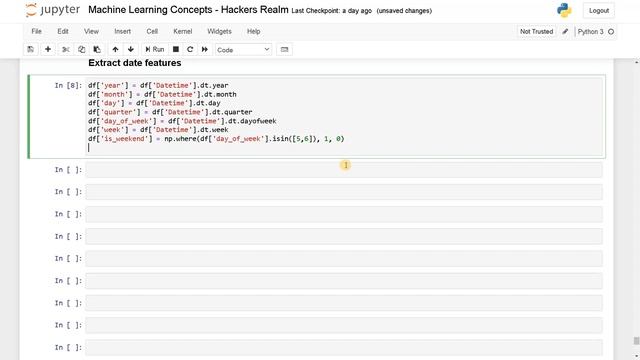Viewport: 640px width, 360px height.
Task: Open the Kernel menu
Action: point(182,31)
